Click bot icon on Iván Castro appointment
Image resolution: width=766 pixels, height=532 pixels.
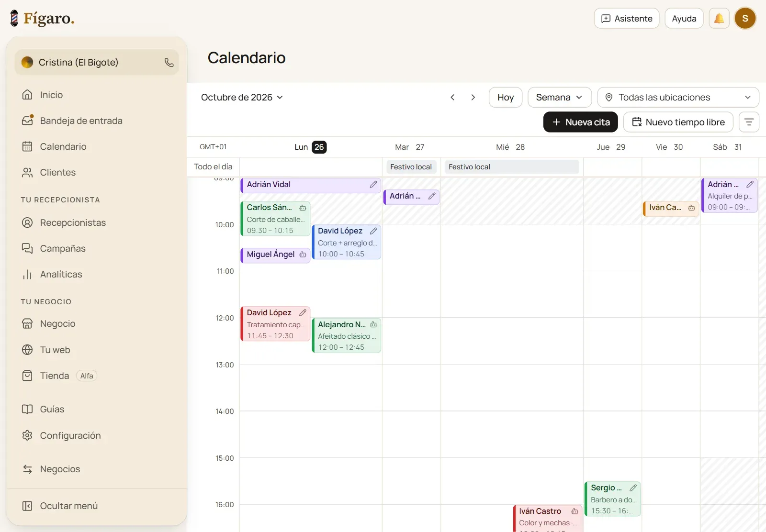point(574,511)
